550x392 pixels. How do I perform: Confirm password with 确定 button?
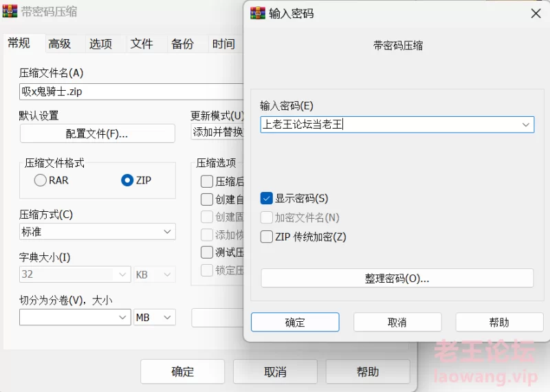[x=295, y=322]
